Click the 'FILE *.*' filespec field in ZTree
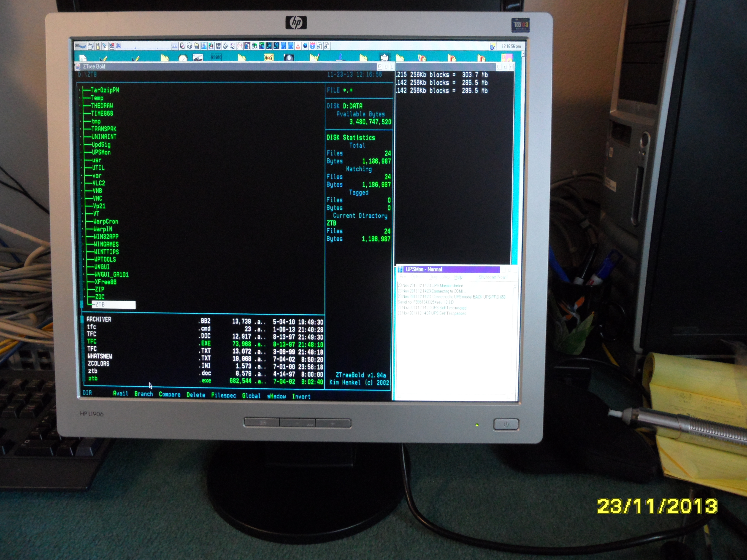Screen dimensions: 747x560 tap(339, 90)
